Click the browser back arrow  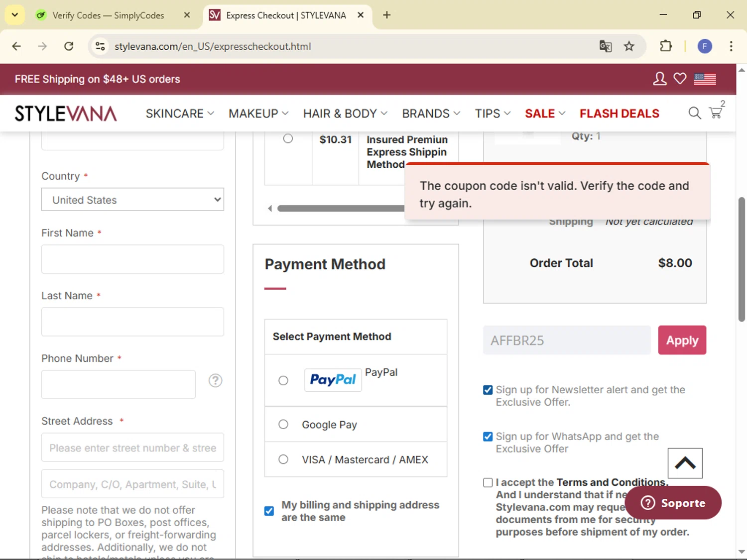[x=16, y=46]
